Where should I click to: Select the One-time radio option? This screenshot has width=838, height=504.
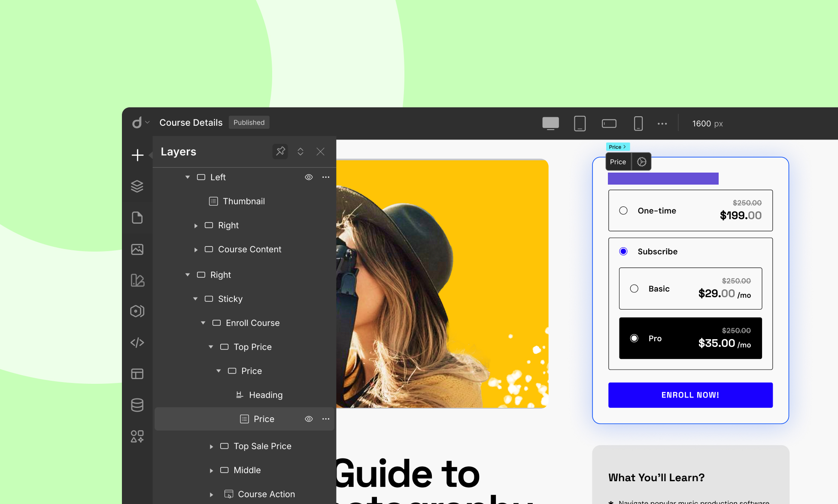coord(623,211)
